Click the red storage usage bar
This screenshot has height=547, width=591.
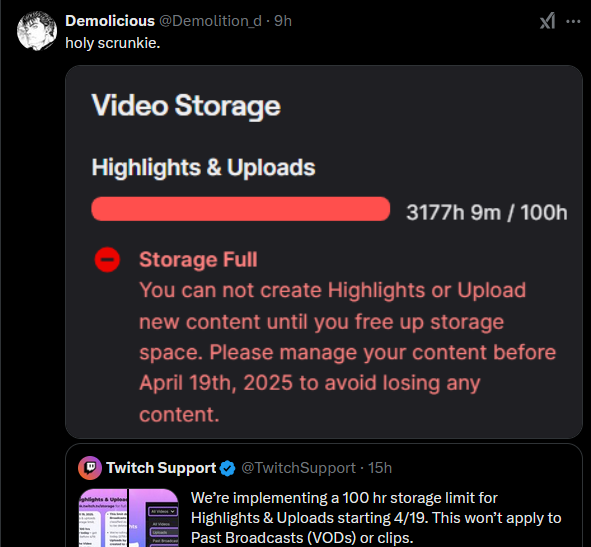click(x=240, y=209)
